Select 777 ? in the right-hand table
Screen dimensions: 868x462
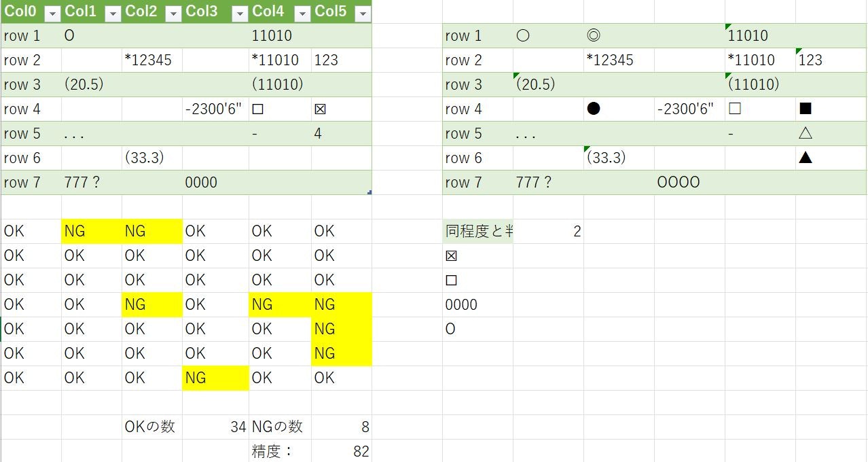pos(548,182)
